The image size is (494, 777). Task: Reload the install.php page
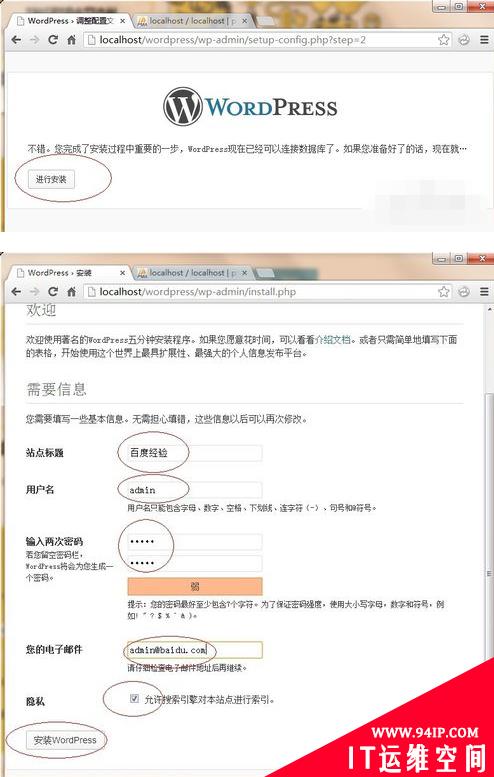[53, 292]
